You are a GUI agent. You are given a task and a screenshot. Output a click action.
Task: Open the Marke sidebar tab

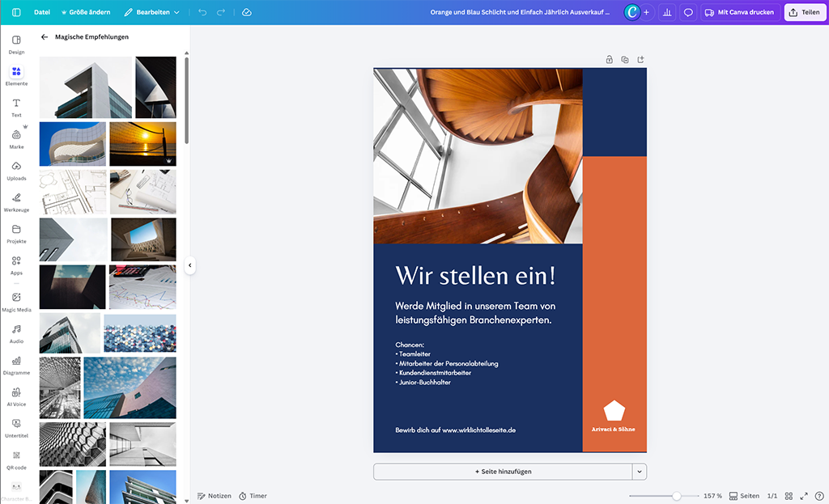click(16, 139)
